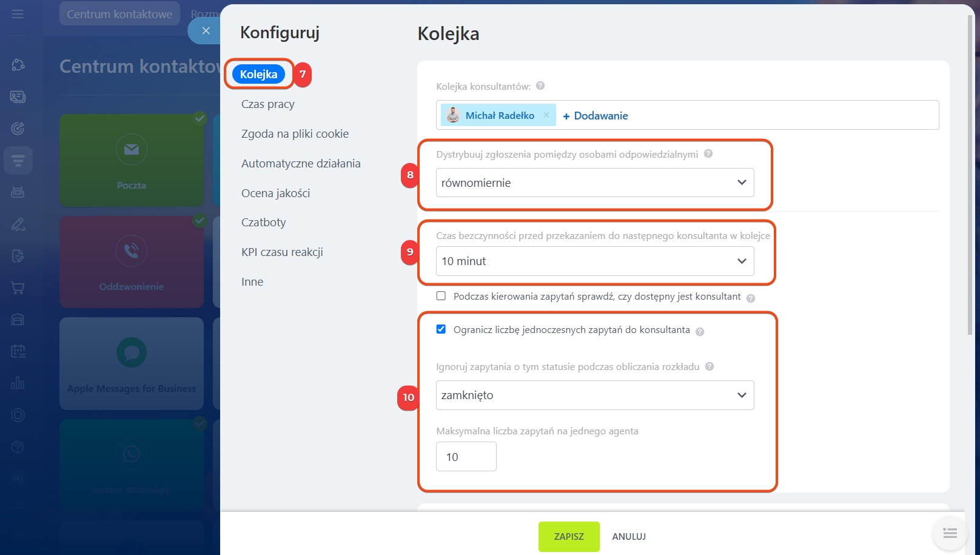This screenshot has height=555, width=980.
Task: Select the Kolejka settings section
Action: click(258, 74)
